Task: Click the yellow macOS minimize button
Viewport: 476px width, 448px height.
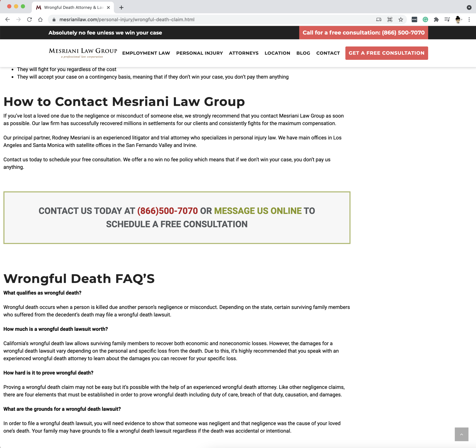Action: tap(16, 6)
